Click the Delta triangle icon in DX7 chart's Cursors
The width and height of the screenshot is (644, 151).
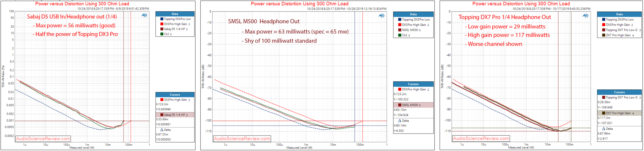[x=604, y=129]
